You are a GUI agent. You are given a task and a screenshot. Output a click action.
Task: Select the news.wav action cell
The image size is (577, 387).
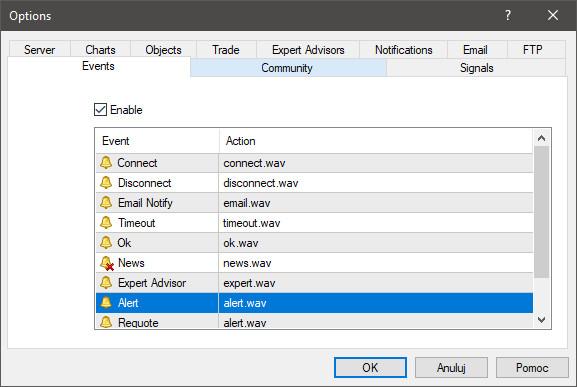tap(375, 263)
